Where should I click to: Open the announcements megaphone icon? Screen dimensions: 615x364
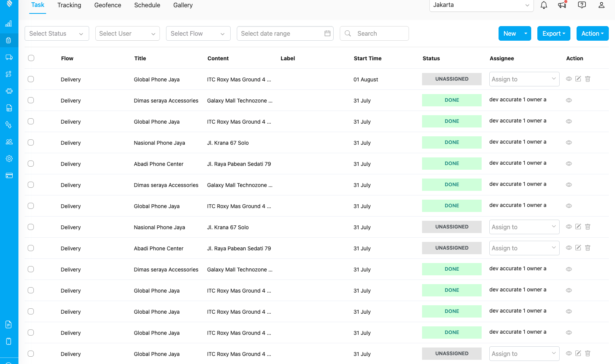pos(562,5)
